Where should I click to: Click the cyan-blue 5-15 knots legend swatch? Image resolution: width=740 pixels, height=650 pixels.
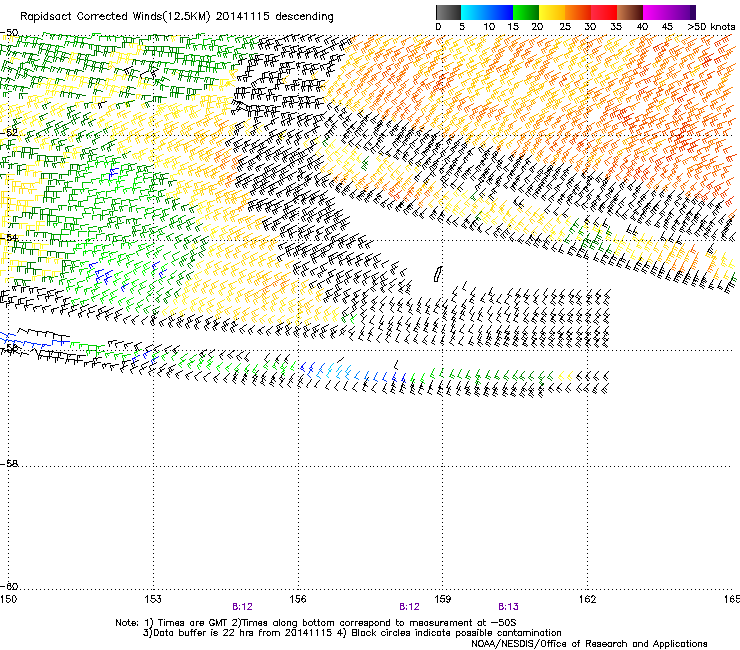click(487, 12)
